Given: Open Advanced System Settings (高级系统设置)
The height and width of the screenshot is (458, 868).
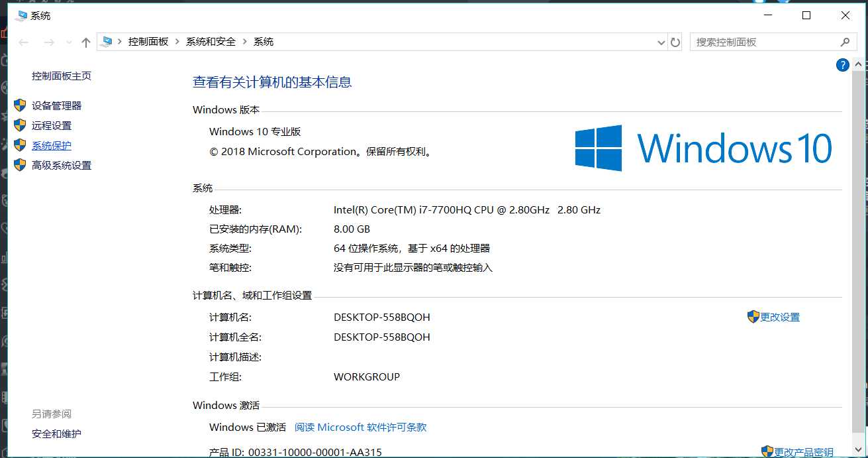Looking at the screenshot, I should click(62, 165).
